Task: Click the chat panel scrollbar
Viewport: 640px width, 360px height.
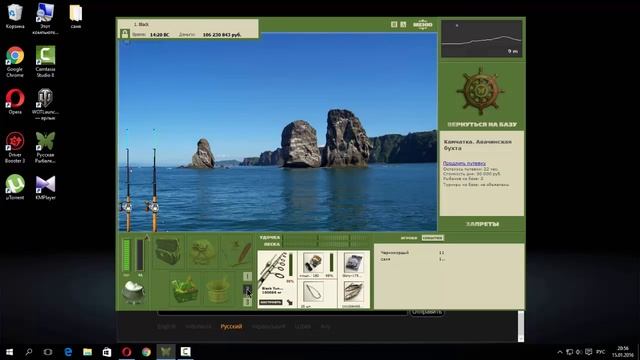Action: point(520,326)
